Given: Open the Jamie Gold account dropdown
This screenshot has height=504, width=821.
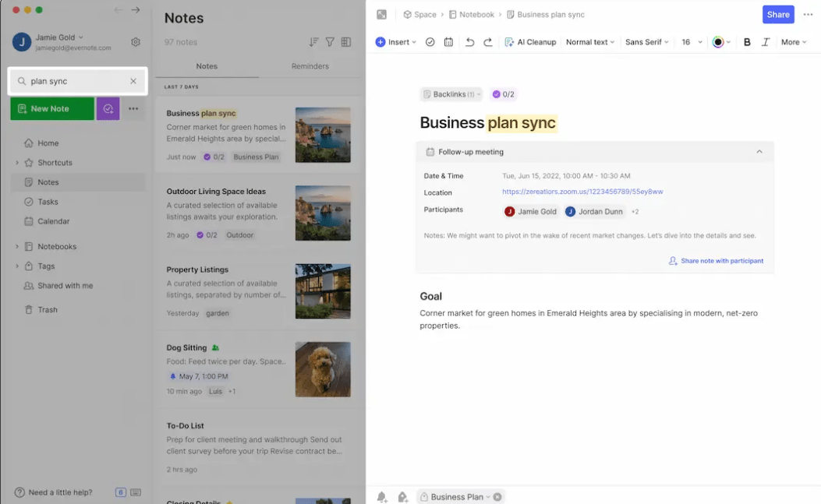Looking at the screenshot, I should (59, 37).
